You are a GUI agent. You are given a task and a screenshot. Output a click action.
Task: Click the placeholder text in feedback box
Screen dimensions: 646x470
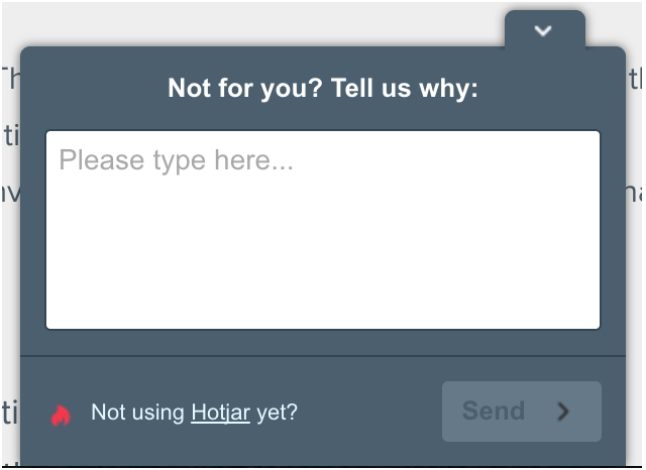176,160
